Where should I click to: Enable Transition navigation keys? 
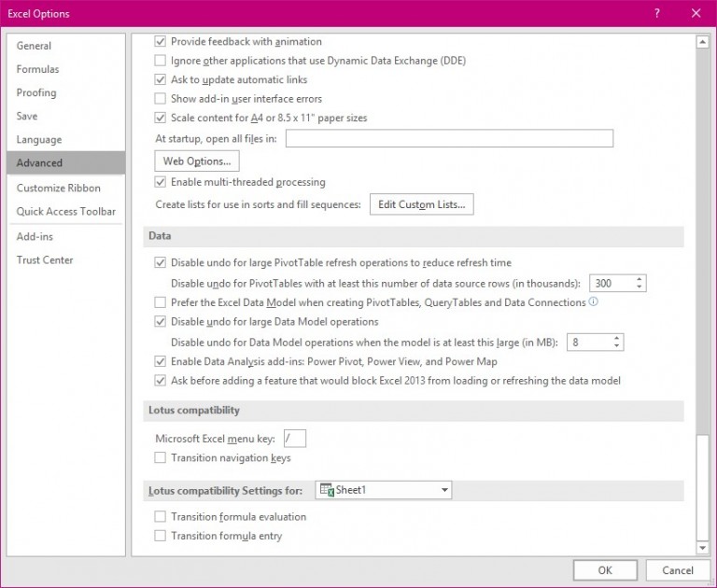coord(160,457)
